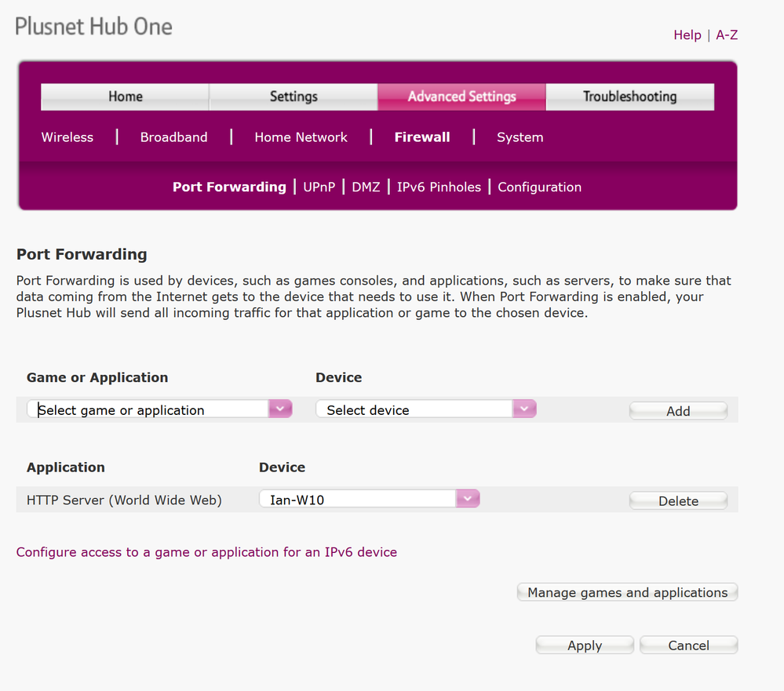Click the pink chevron on the game dropdown

[x=280, y=409]
